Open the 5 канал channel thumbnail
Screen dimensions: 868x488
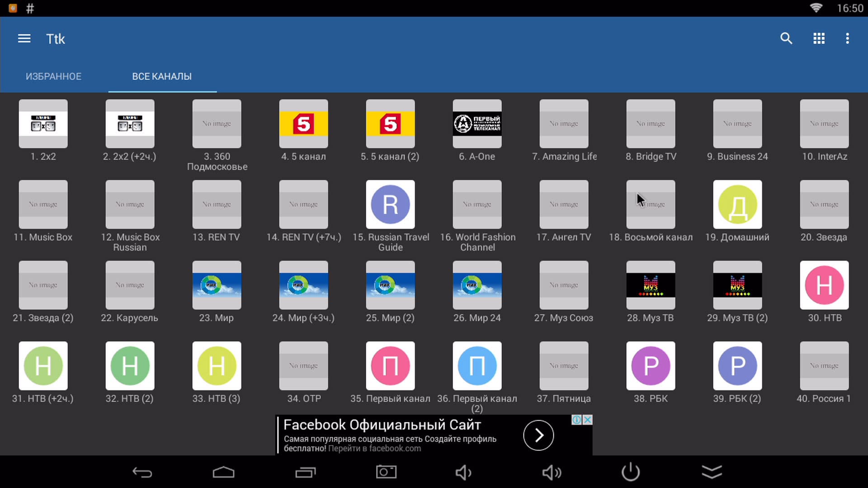coord(303,124)
